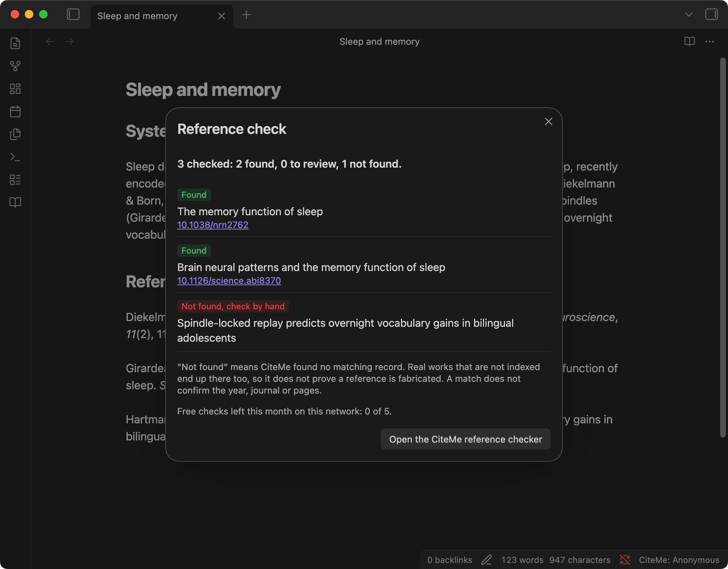Switch to reading view book icon
This screenshot has height=569, width=728.
click(x=690, y=42)
